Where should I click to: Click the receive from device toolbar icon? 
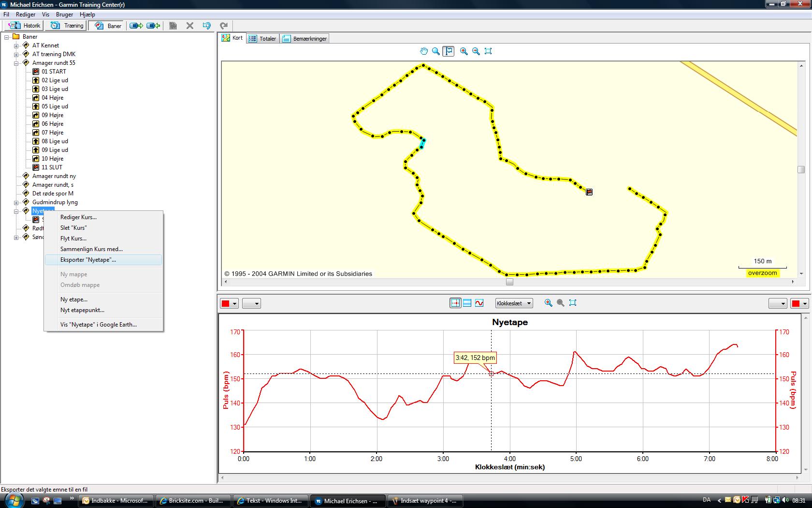(153, 26)
